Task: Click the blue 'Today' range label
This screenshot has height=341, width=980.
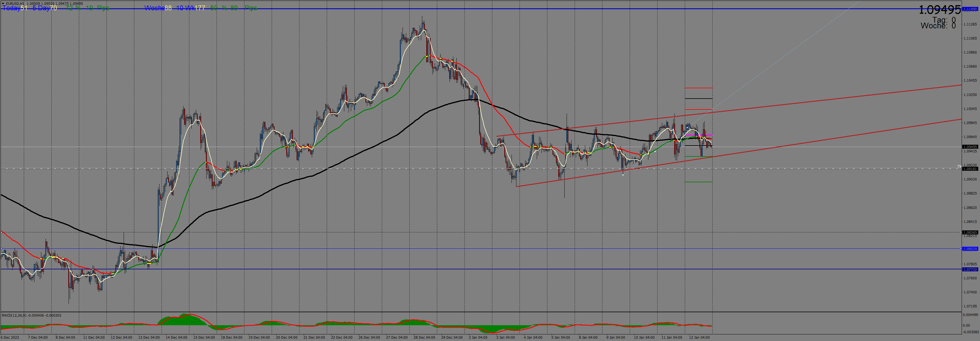Action: pyautogui.click(x=11, y=8)
